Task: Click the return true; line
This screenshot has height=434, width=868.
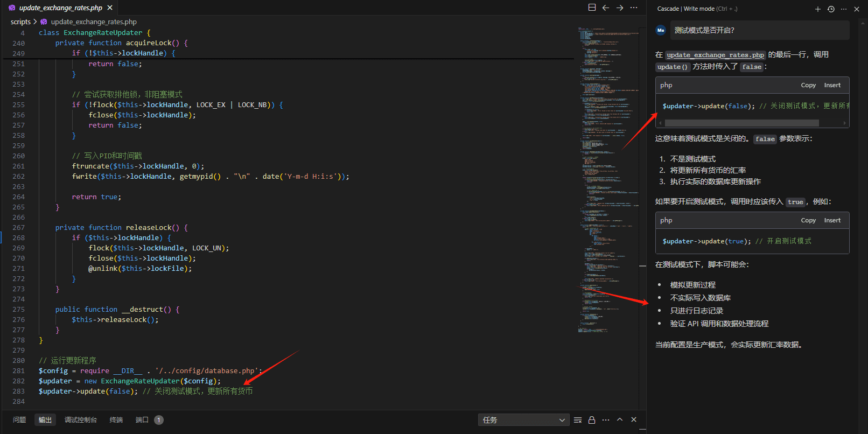Action: pyautogui.click(x=96, y=197)
